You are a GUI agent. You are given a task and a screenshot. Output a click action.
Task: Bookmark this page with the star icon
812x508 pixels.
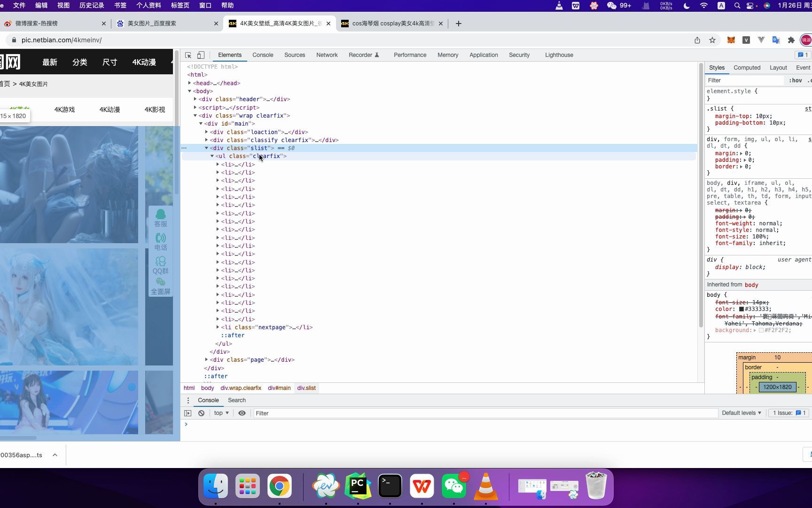point(712,40)
